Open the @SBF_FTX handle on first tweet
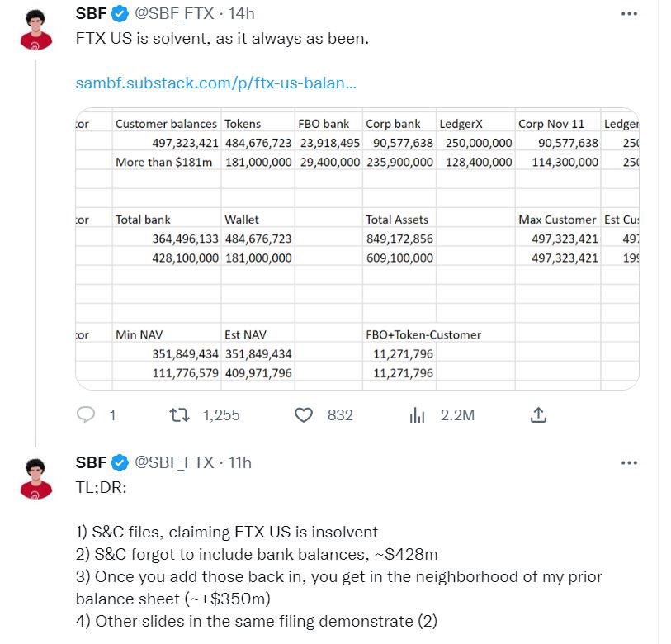This screenshot has width=671, height=644. click(x=175, y=14)
